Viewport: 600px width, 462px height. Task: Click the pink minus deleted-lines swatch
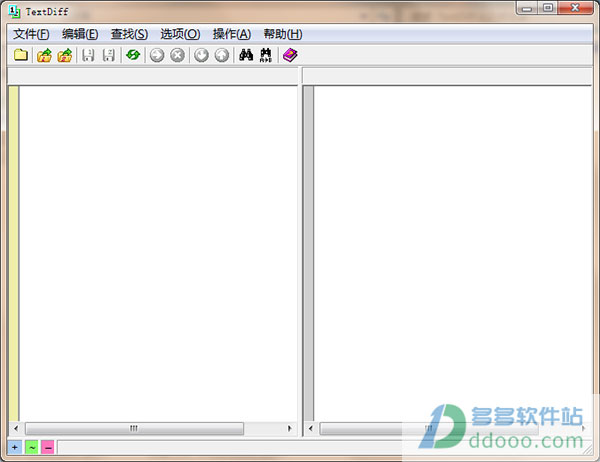pyautogui.click(x=48, y=447)
